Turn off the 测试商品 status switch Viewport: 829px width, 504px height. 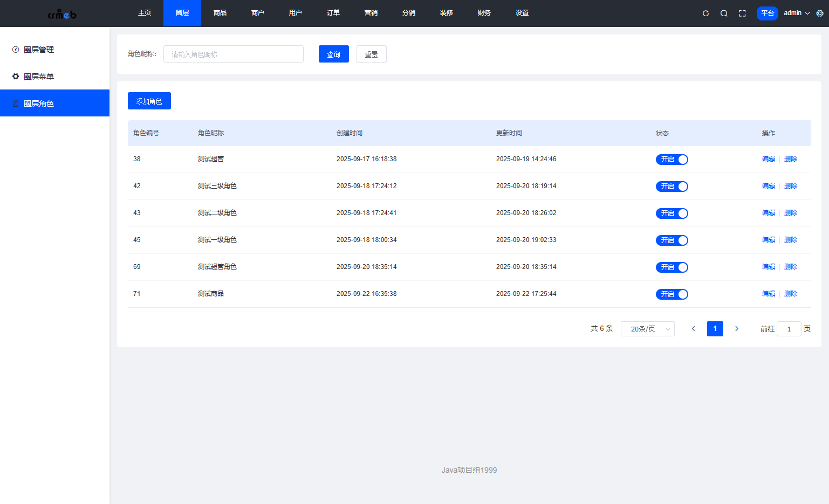672,294
